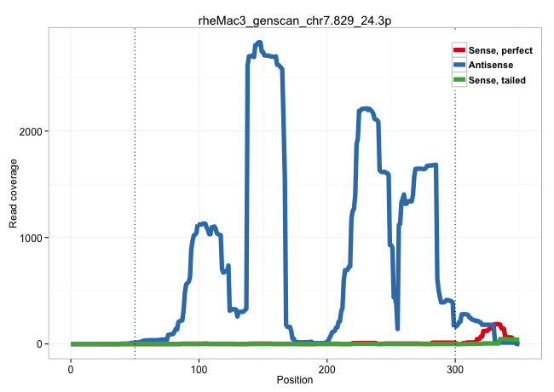This screenshot has height=392, width=554.
Task: Click the Antisense peak top near position 105
Action: [204, 224]
